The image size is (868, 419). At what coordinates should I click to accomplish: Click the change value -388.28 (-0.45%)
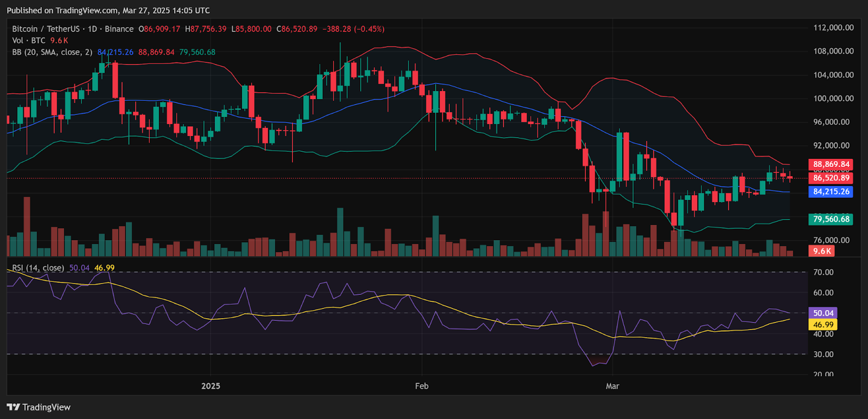353,29
